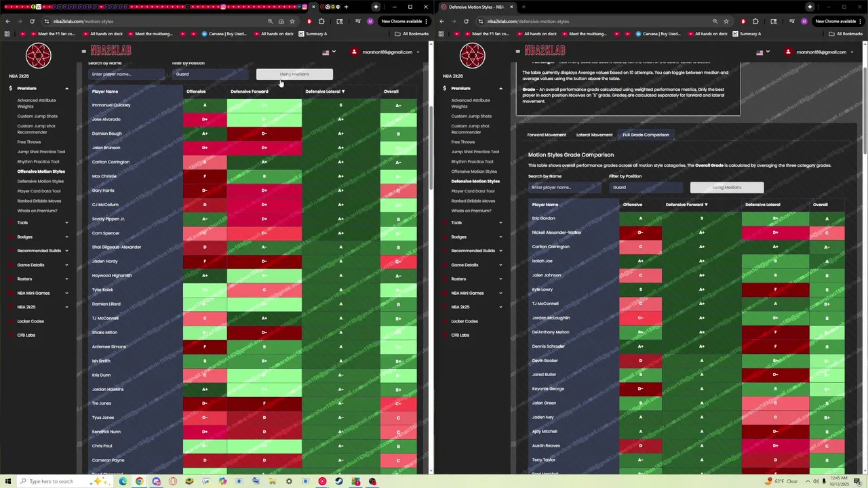This screenshot has height=488, width=868.
Task: Open the language flag dropdown in left window
Action: click(329, 52)
